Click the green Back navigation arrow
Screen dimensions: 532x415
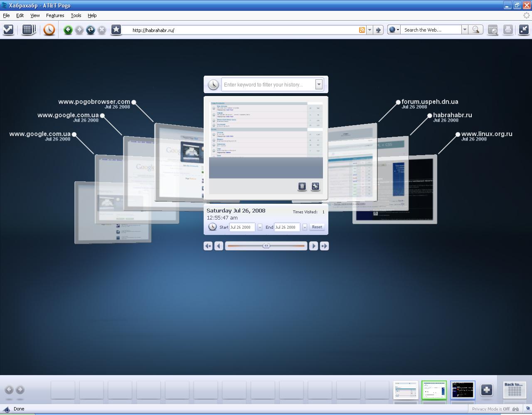[x=68, y=30]
